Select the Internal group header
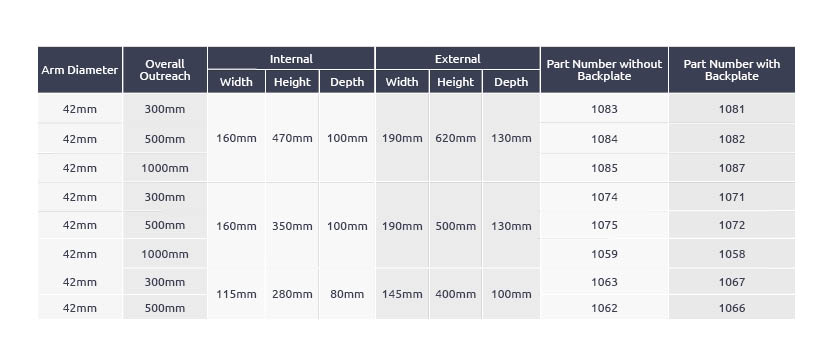Viewport: 839px width, 363px height. (x=291, y=58)
